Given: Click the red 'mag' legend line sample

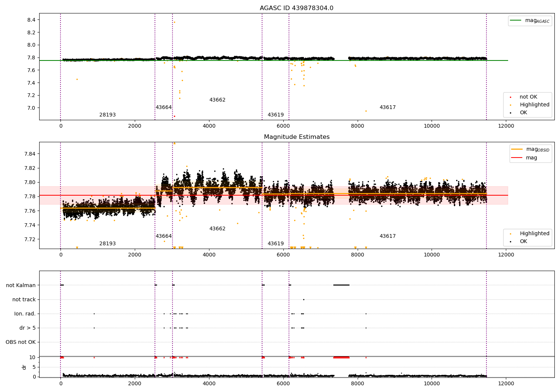Looking at the screenshot, I should pyautogui.click(x=517, y=158).
